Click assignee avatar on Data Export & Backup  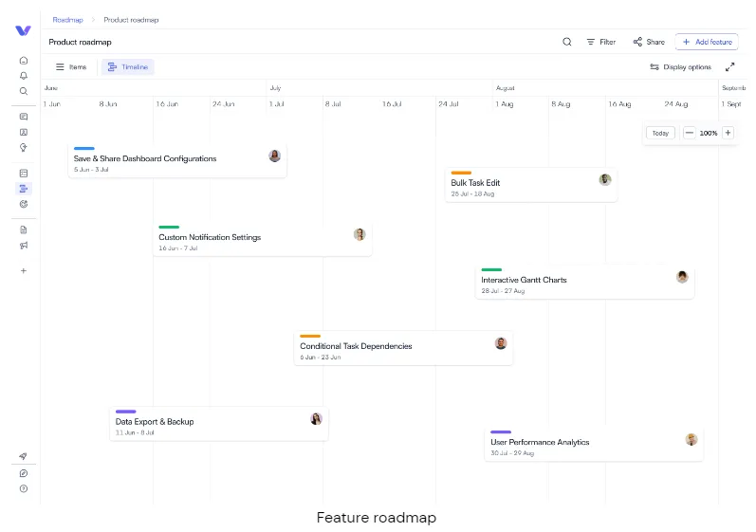coord(316,419)
